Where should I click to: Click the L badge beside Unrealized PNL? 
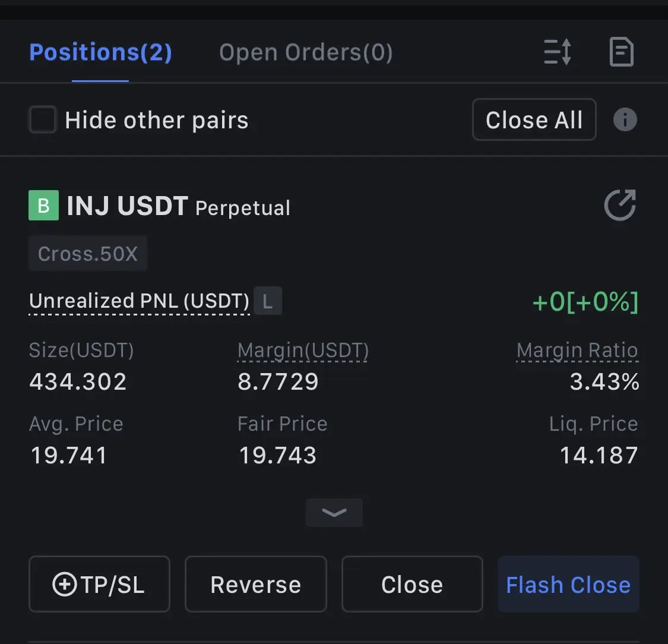click(268, 301)
